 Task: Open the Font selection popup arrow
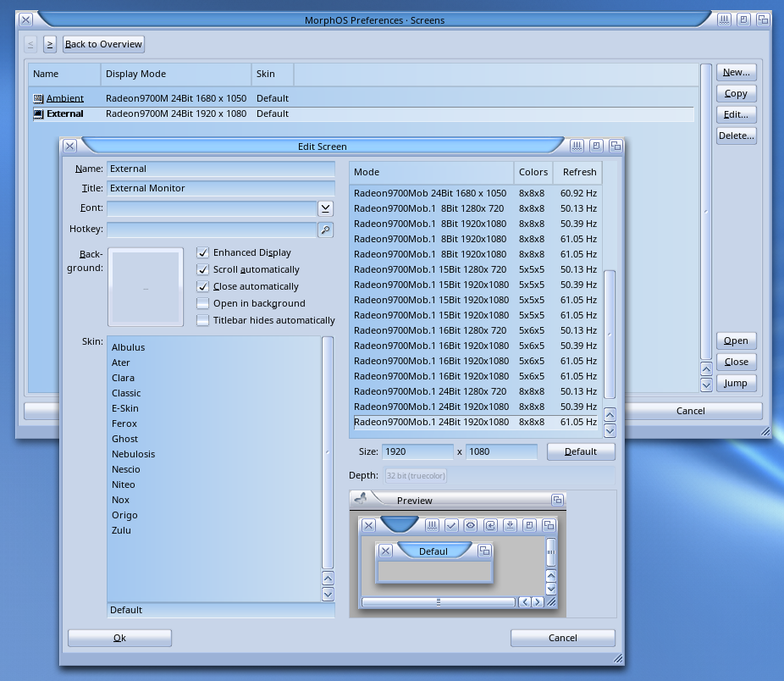[325, 208]
